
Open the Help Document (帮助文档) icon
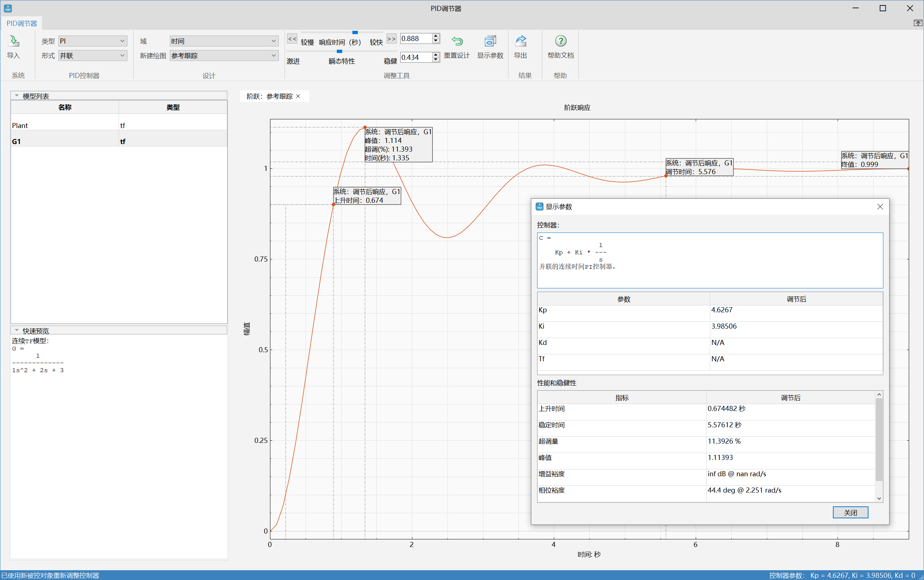coord(560,41)
